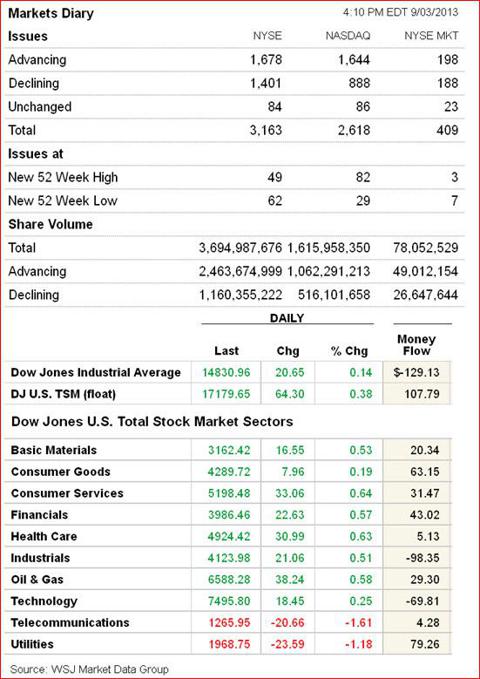Image resolution: width=480 pixels, height=679 pixels.
Task: Select Consumer Goods money flow 63.15
Action: pyautogui.click(x=425, y=472)
